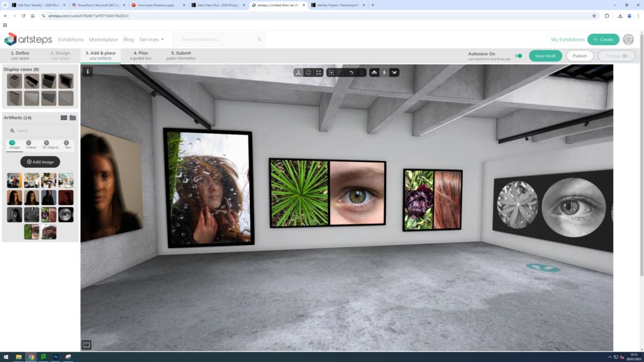Go back with browser back arrow
The image size is (644, 362).
5,16
